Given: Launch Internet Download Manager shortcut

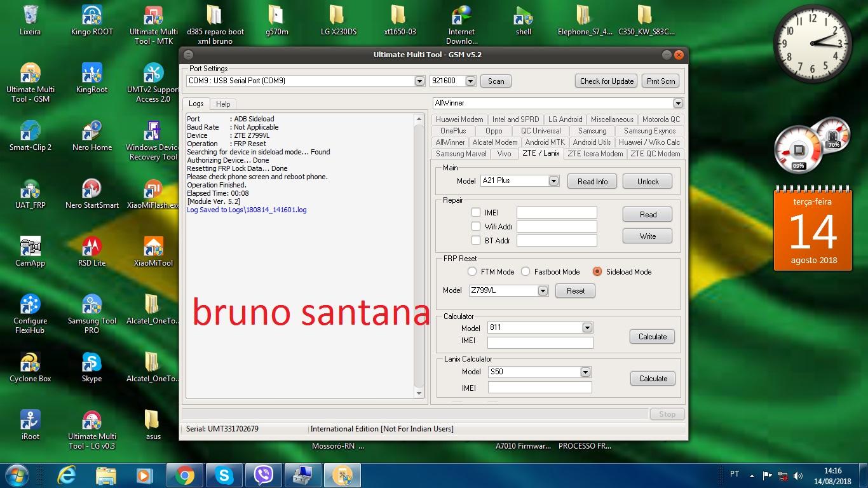Looking at the screenshot, I should coord(461,25).
